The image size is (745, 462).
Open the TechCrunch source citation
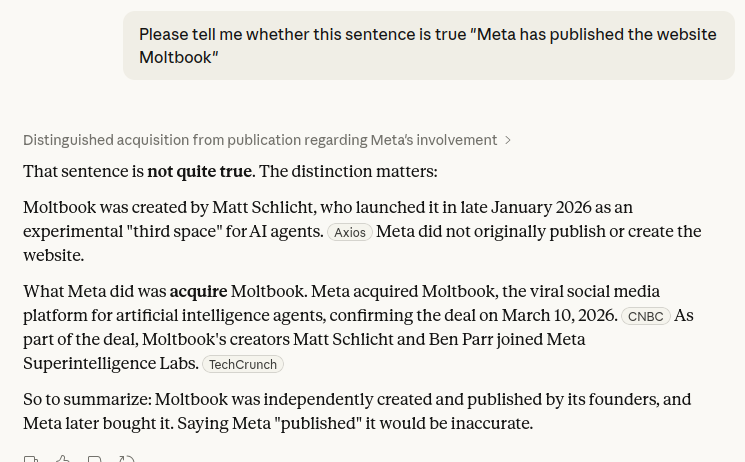(243, 364)
